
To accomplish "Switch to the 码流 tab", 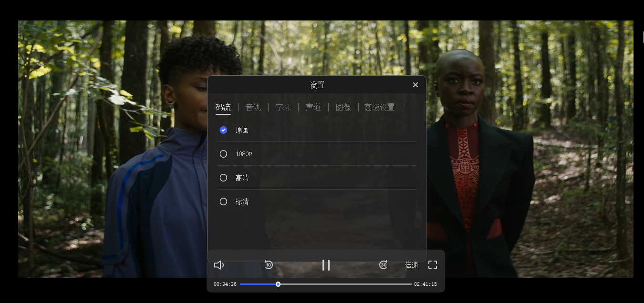I will click(223, 107).
